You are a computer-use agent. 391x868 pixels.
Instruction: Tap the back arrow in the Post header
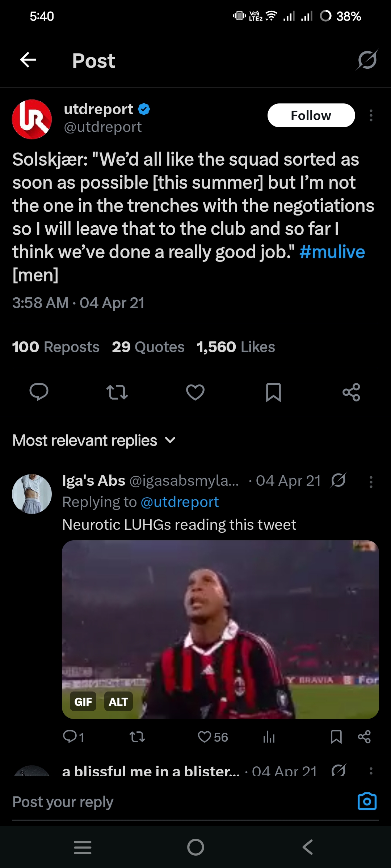[28, 60]
